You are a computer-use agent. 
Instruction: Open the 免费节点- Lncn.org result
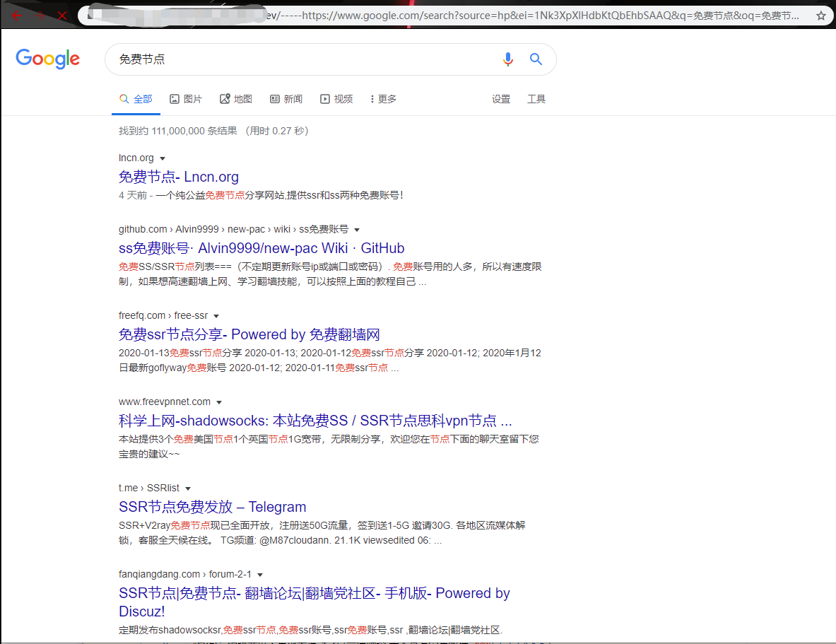(x=179, y=177)
